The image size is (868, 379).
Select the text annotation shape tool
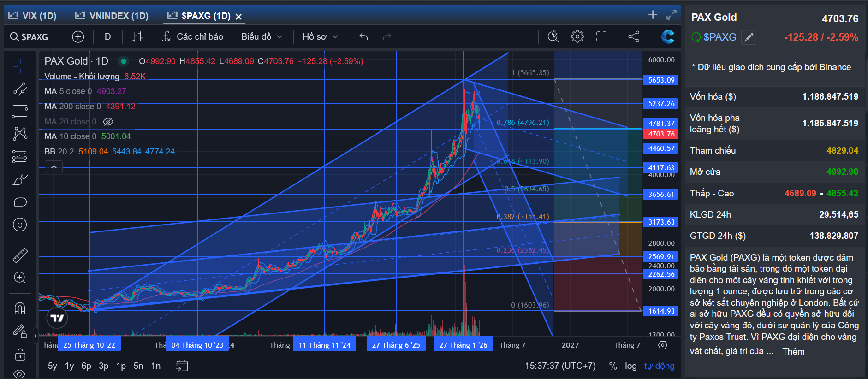(x=20, y=202)
